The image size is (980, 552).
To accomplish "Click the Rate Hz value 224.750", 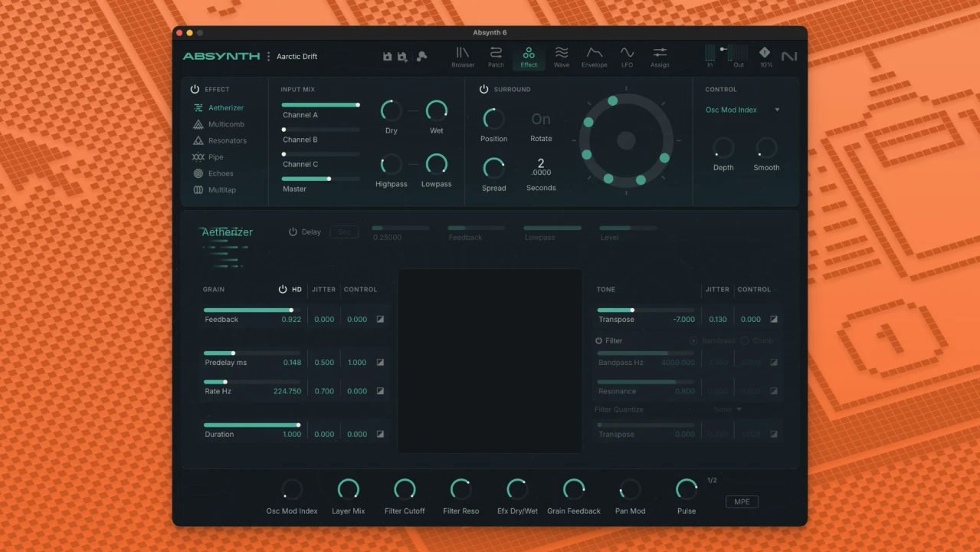I will coord(287,391).
